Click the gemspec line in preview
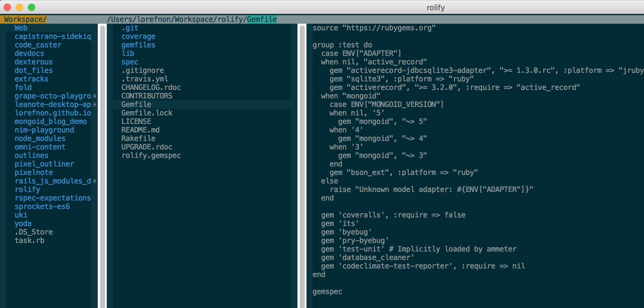Screen dimensions: 644x308 tap(327, 292)
